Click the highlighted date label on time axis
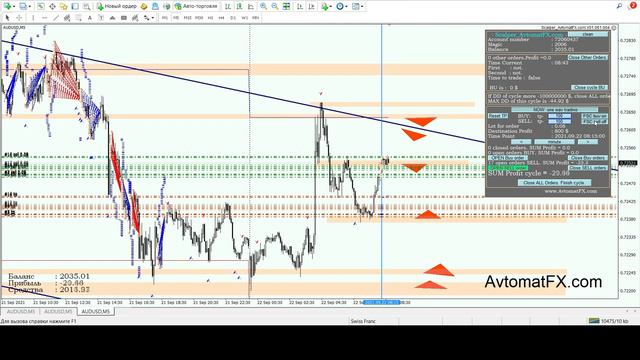The height and width of the screenshot is (360, 640). 381,302
